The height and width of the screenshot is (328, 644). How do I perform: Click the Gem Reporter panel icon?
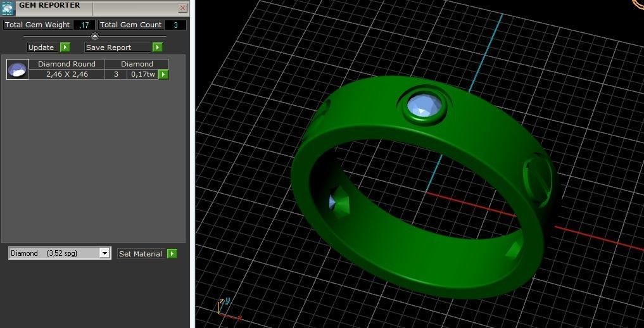(x=8, y=8)
